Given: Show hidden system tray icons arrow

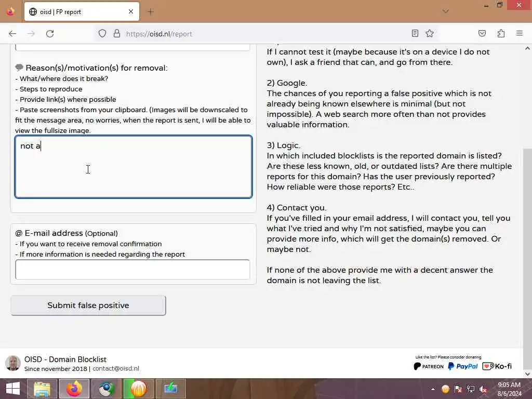Looking at the screenshot, I should pos(433,389).
